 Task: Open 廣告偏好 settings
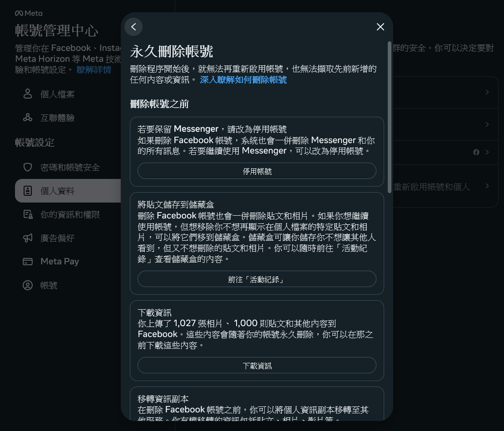(x=68, y=238)
